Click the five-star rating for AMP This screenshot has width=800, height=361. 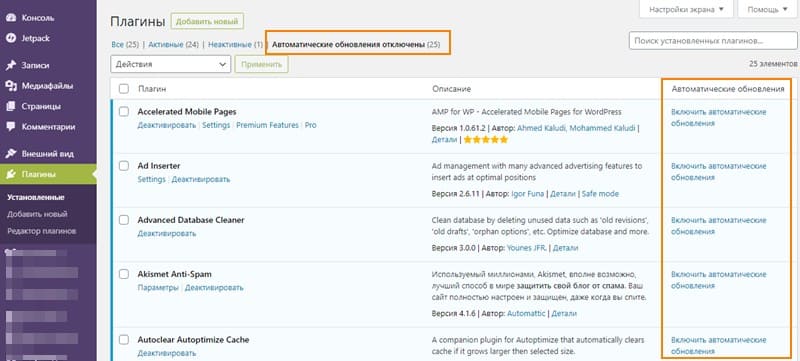pyautogui.click(x=486, y=140)
